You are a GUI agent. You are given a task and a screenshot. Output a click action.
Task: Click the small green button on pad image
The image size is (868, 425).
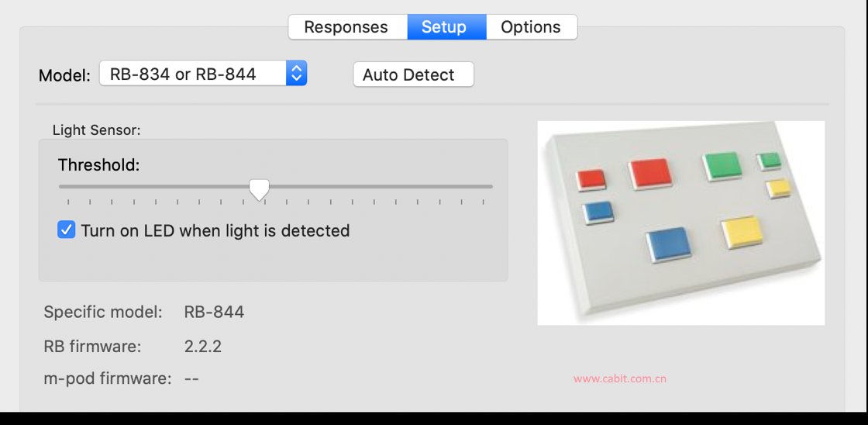point(770,161)
